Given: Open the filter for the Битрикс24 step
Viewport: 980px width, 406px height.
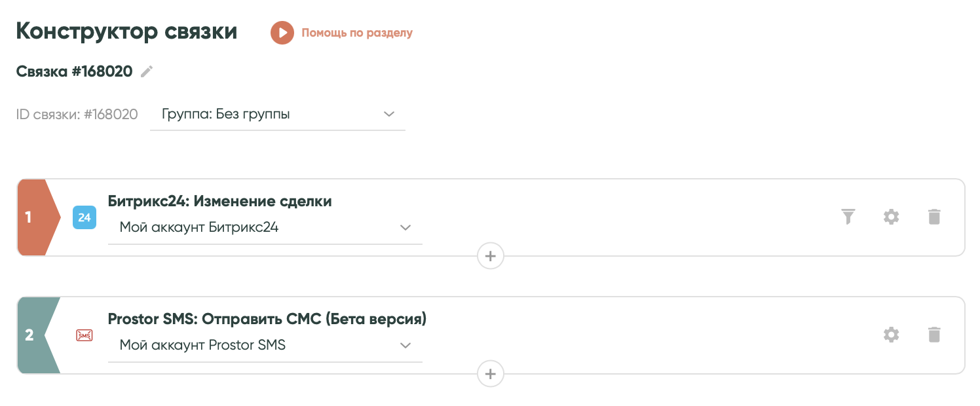Looking at the screenshot, I should (x=848, y=217).
